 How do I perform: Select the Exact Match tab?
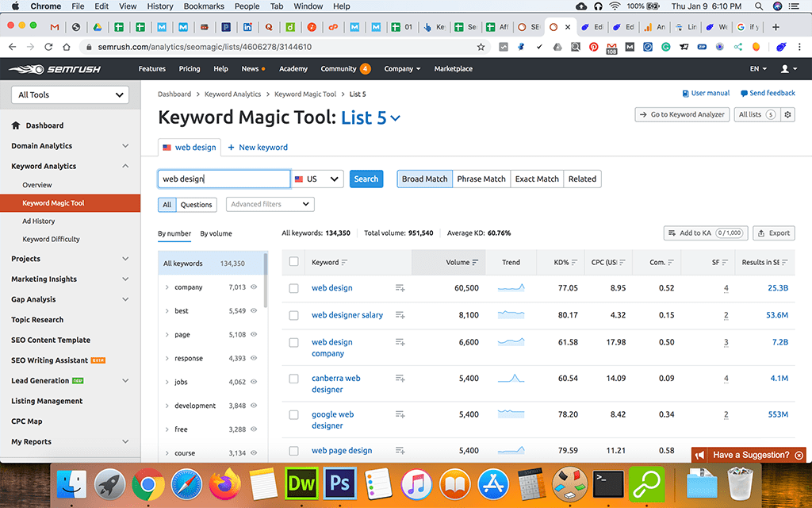click(x=537, y=179)
